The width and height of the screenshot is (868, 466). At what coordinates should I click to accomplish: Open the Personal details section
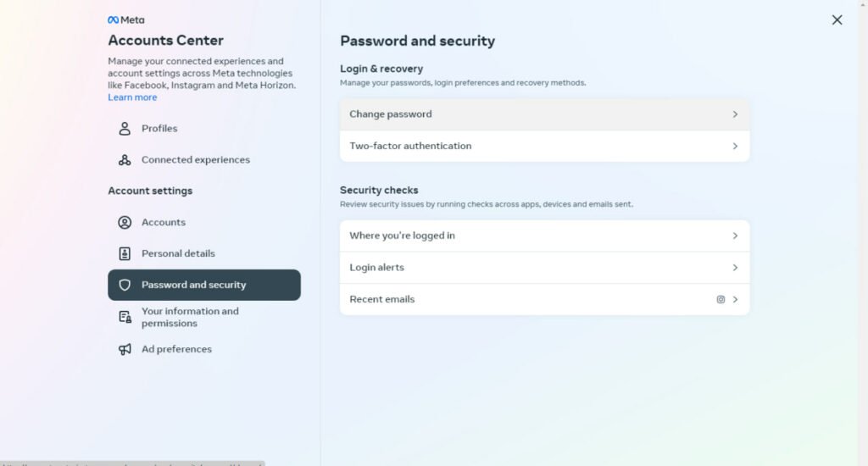point(178,253)
